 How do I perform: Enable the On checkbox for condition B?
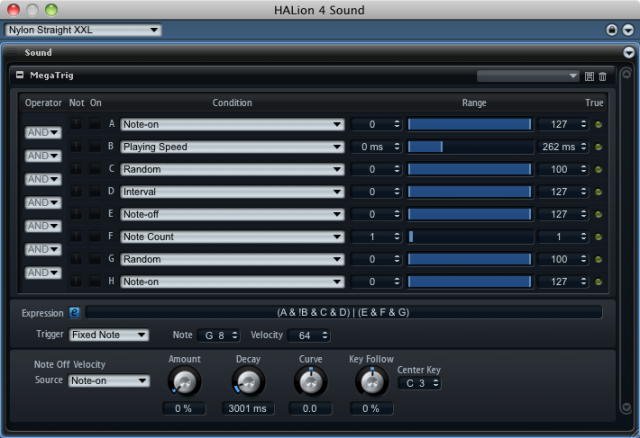click(x=95, y=147)
